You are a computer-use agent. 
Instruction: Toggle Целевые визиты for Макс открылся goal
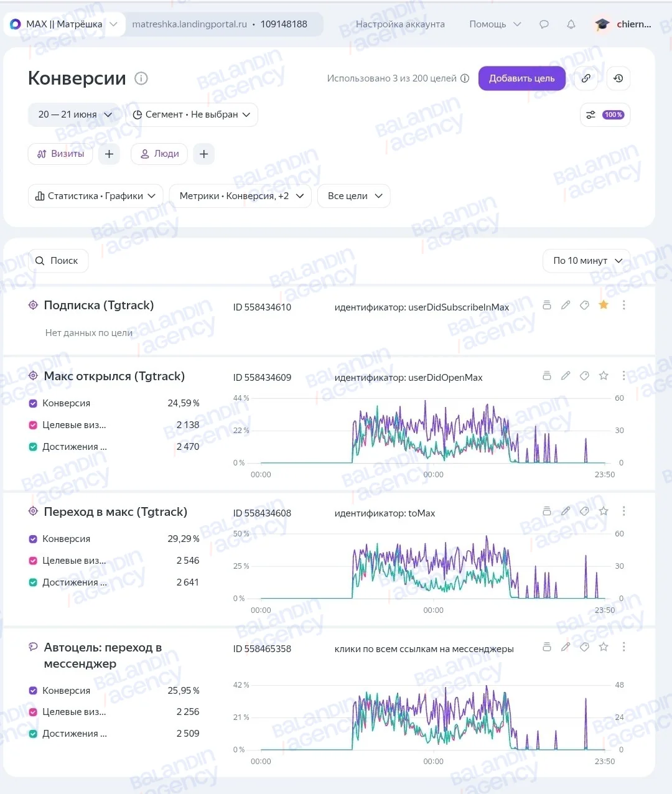pyautogui.click(x=33, y=425)
